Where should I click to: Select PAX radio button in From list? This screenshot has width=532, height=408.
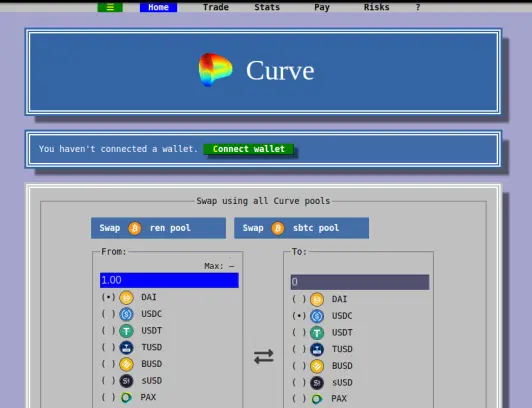point(108,397)
